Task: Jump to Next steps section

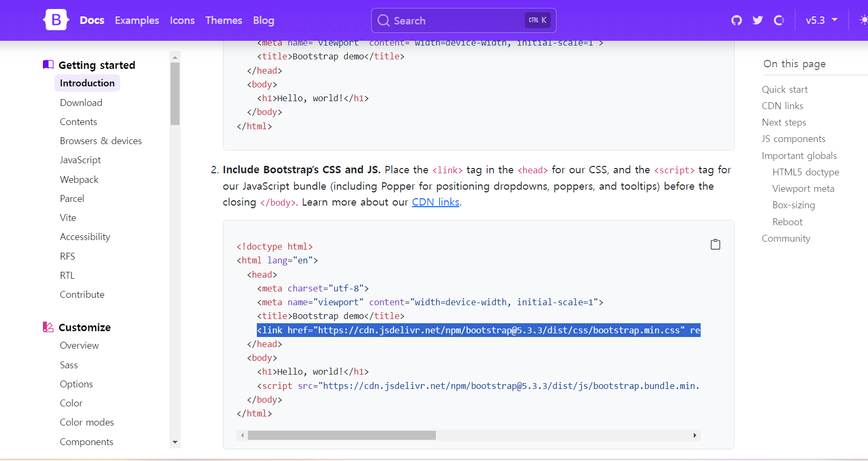Action: [784, 122]
